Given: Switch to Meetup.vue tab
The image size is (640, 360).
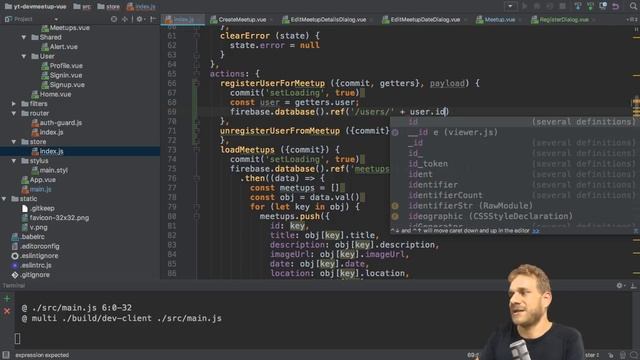Looking at the screenshot, I should pyautogui.click(x=496, y=19).
